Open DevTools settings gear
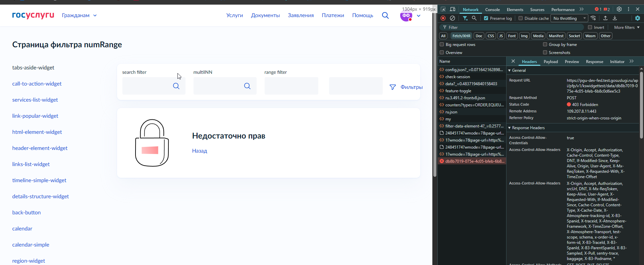 coord(619,9)
